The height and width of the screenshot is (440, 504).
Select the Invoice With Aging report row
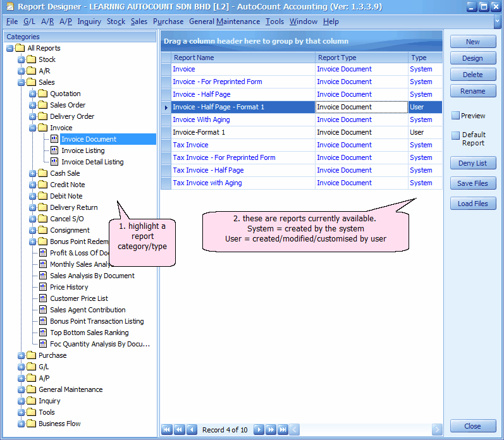(302, 119)
